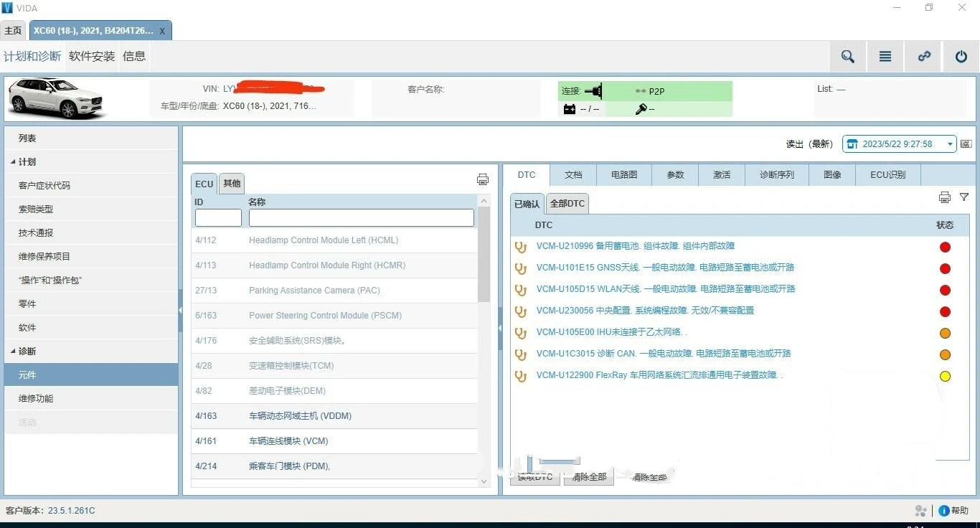980x528 pixels.
Task: Collapse left sidebar with arrow handle
Action: pyautogui.click(x=180, y=311)
